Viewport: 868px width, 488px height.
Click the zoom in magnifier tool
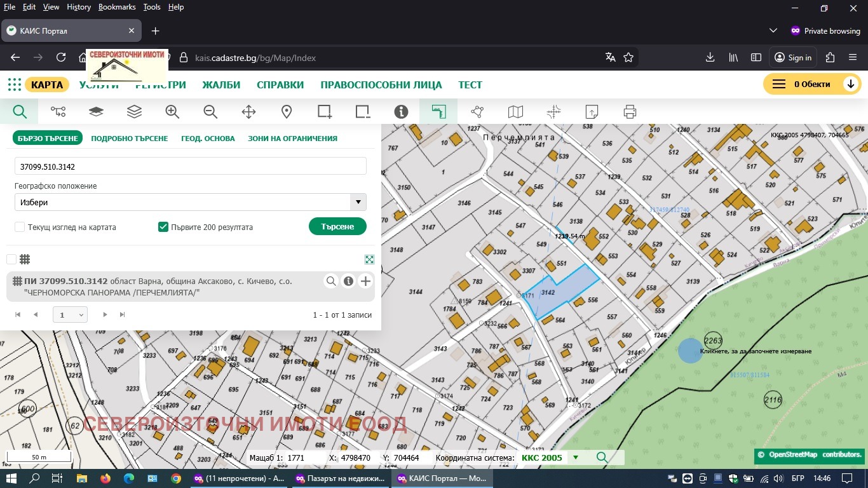coord(172,112)
